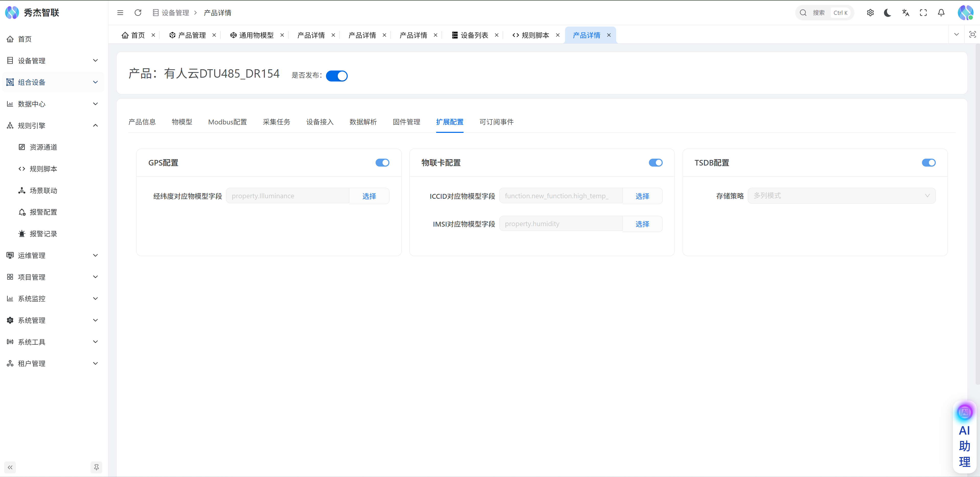Toggle the GPS配置 switch
Screen dimensions: 980x477
(382, 163)
